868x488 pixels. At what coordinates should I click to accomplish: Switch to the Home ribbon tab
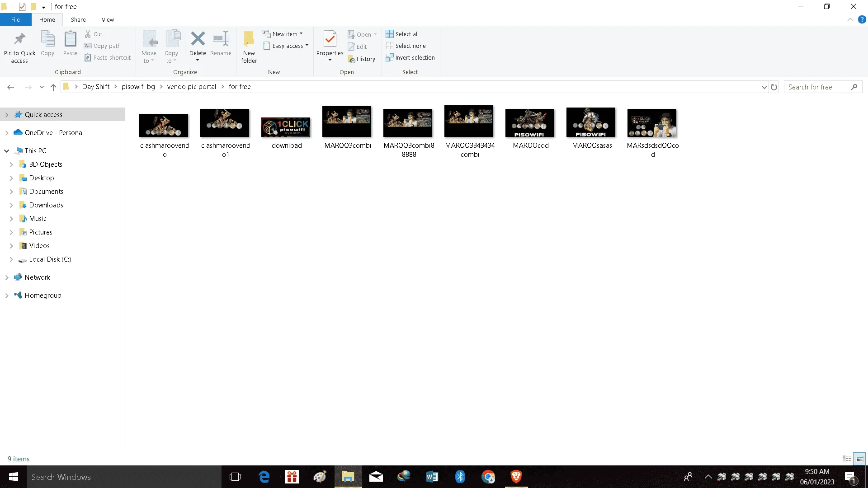(x=47, y=19)
